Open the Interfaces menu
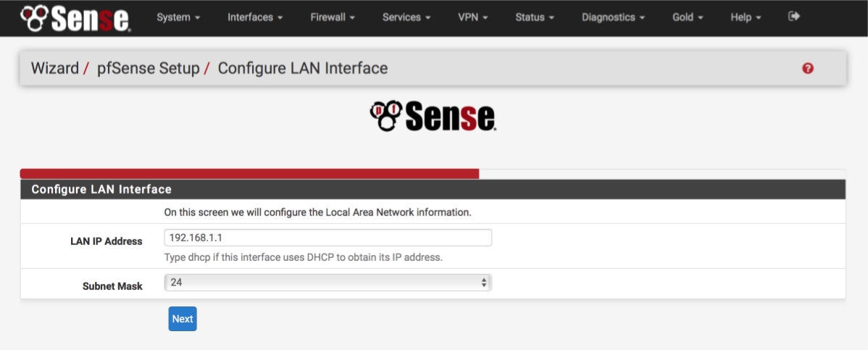The image size is (868, 350). click(255, 17)
